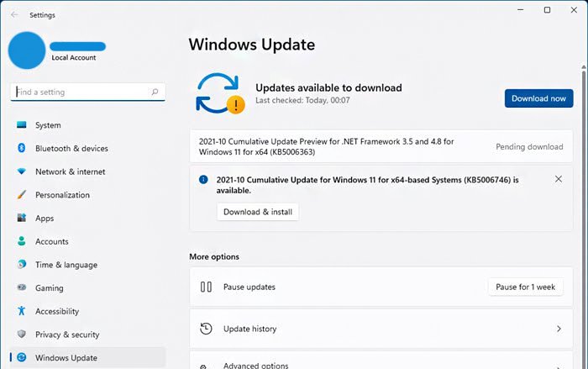
Task: Select Personalization in the sidebar
Action: coord(87,195)
